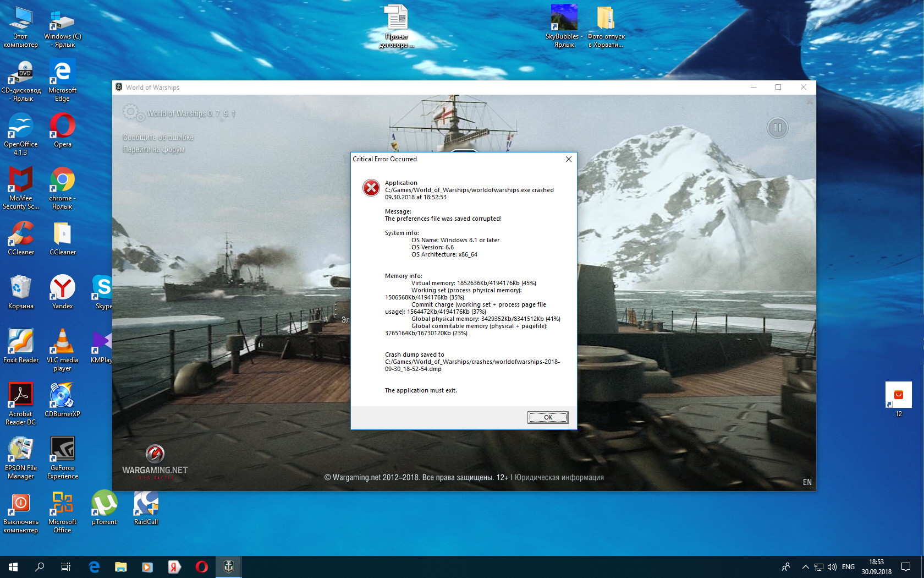Screen dimensions: 924x578
Task: Minimize the World of Warships launcher window
Action: [754, 87]
